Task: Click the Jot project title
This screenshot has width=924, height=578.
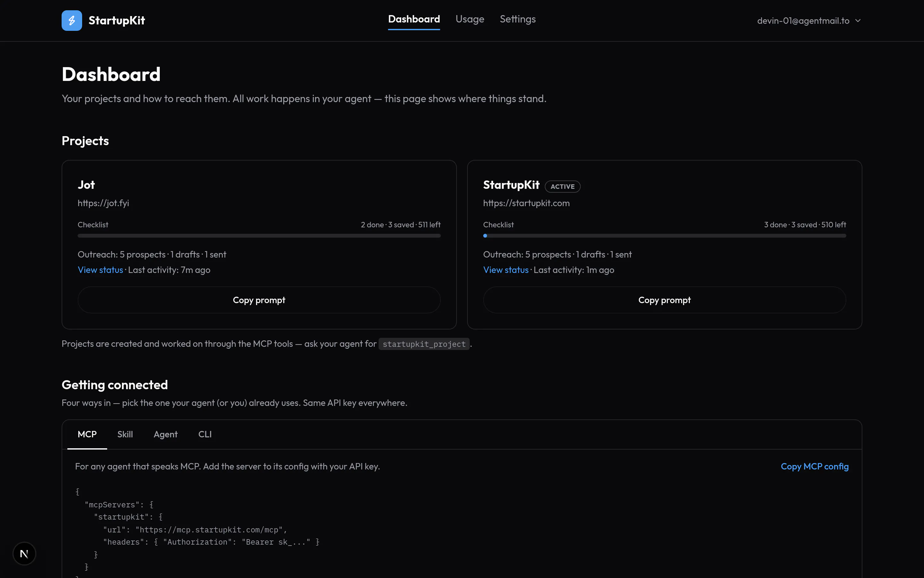Action: (86, 185)
